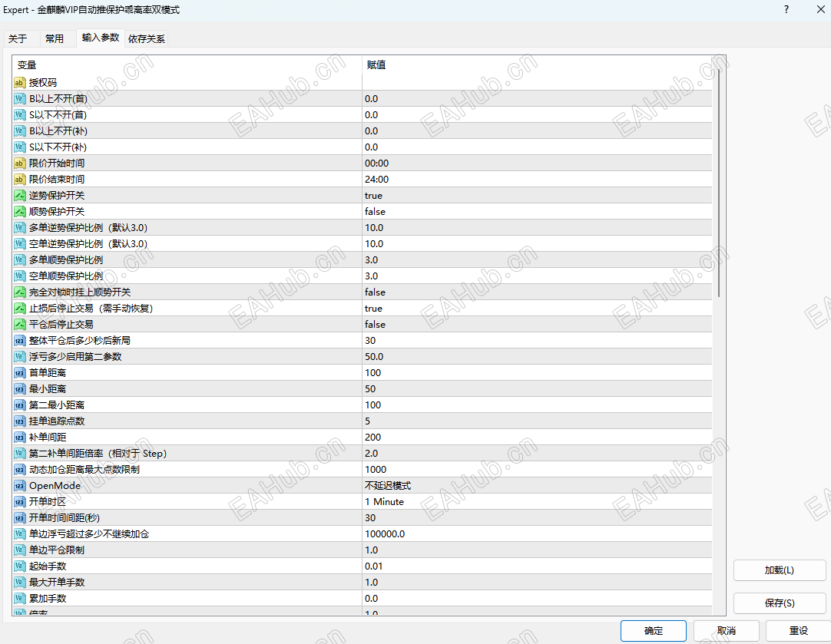Click the string icon beside 限价结束时间
Screen dimensions: 831x644
pyautogui.click(x=20, y=180)
